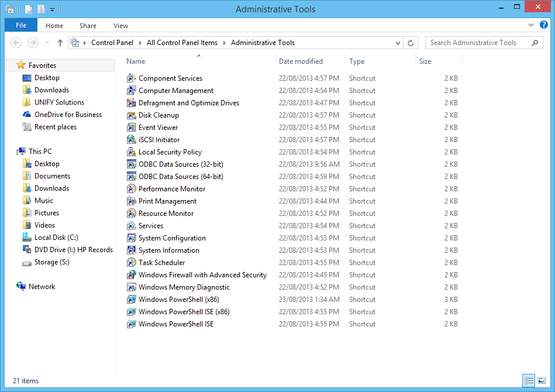Navigate back with the back arrow
The height and width of the screenshot is (392, 555).
[16, 43]
